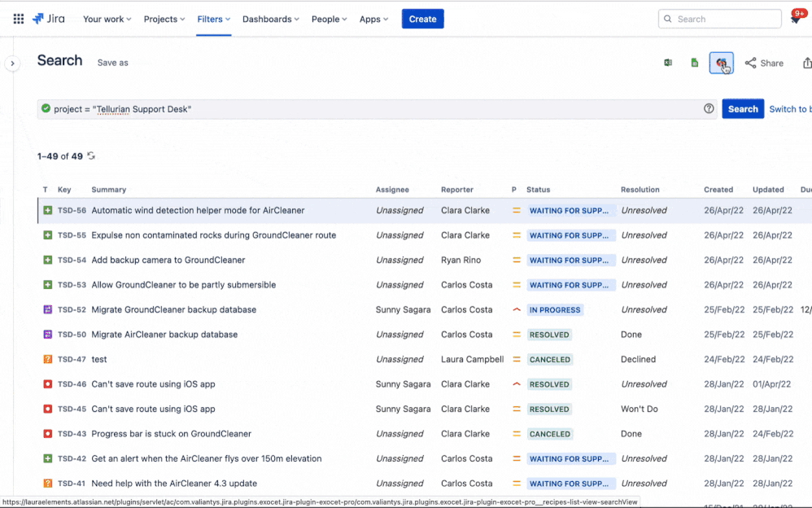
Task: Click the green Google Sheets export icon
Action: (694, 63)
